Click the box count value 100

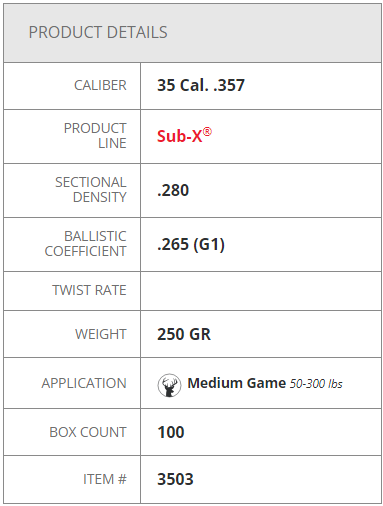click(171, 432)
